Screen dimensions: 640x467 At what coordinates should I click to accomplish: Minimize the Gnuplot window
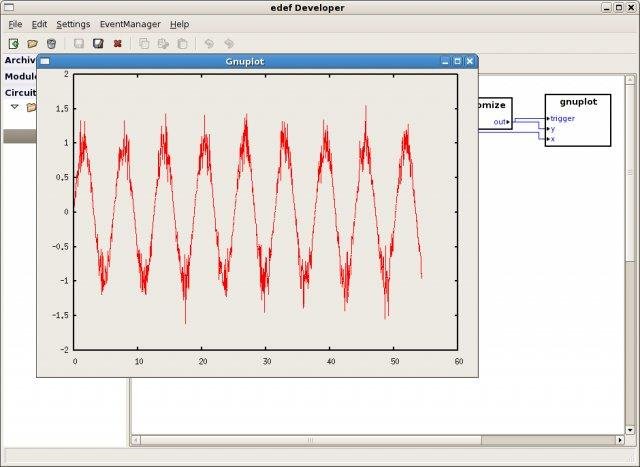(445, 61)
